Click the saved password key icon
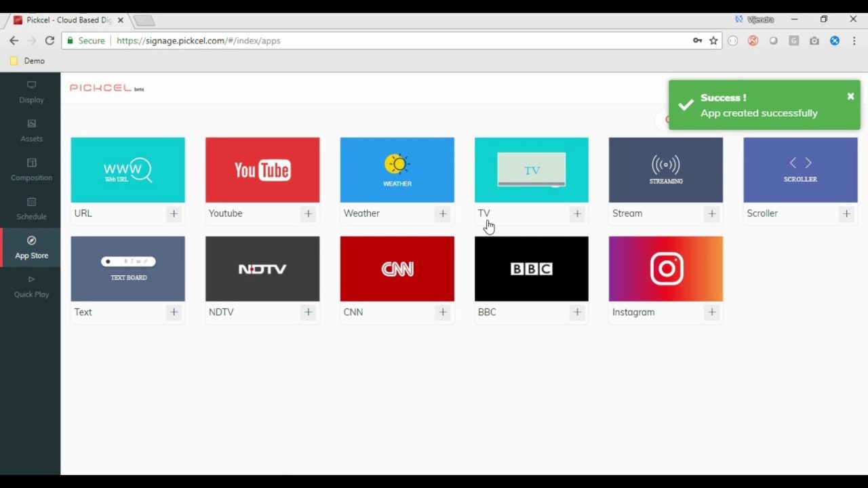The height and width of the screenshot is (488, 868). tap(697, 41)
